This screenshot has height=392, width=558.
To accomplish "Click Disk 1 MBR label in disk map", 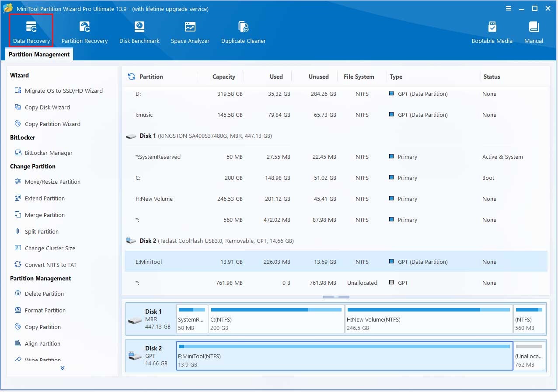I will pos(150,319).
